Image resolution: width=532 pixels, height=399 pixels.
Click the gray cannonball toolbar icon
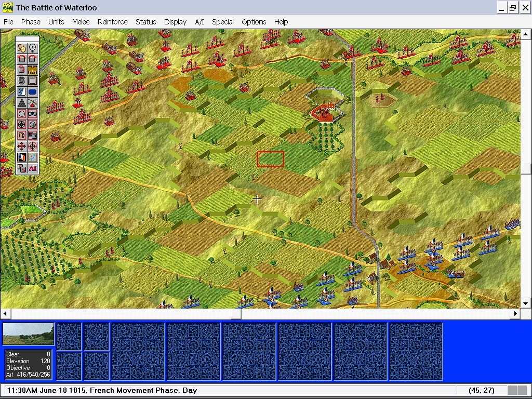coord(33,125)
